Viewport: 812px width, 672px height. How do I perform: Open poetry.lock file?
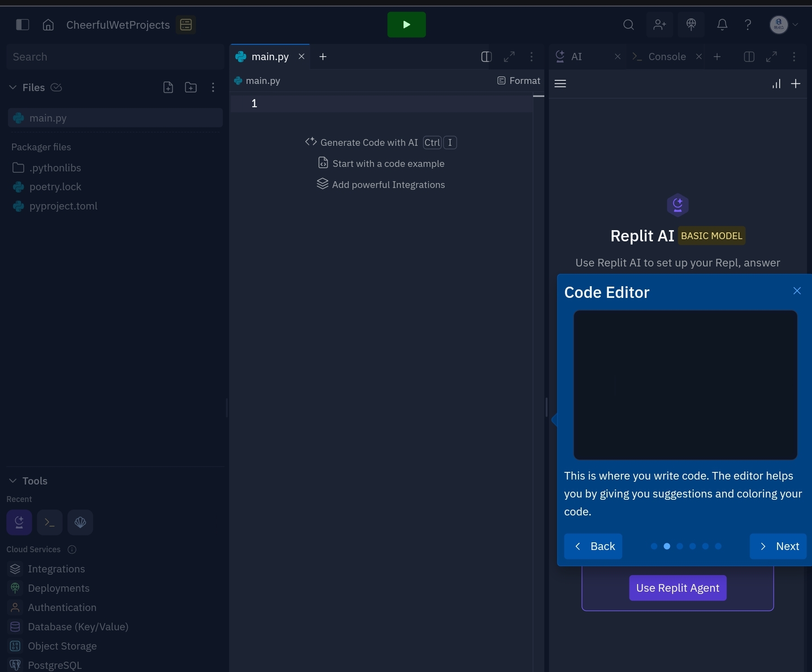[55, 187]
